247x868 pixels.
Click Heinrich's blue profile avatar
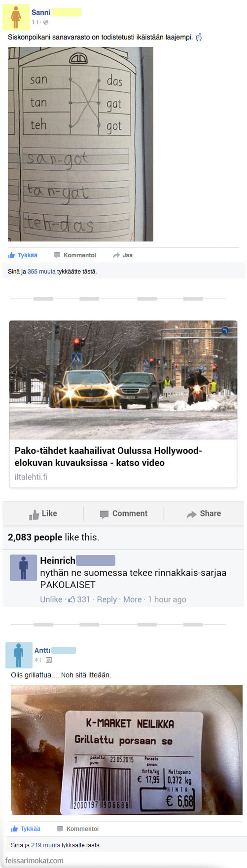(23, 567)
